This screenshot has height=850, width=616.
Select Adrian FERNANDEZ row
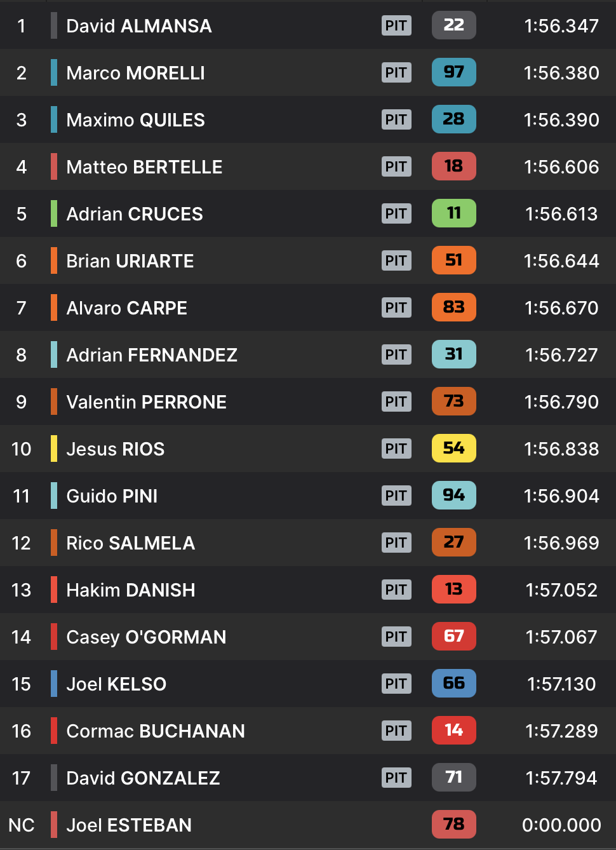308,354
